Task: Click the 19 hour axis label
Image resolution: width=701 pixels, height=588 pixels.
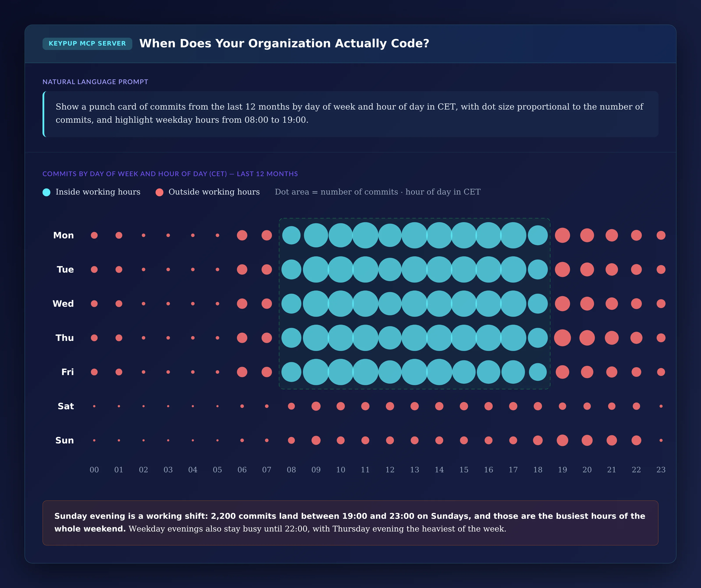Action: [x=563, y=470]
